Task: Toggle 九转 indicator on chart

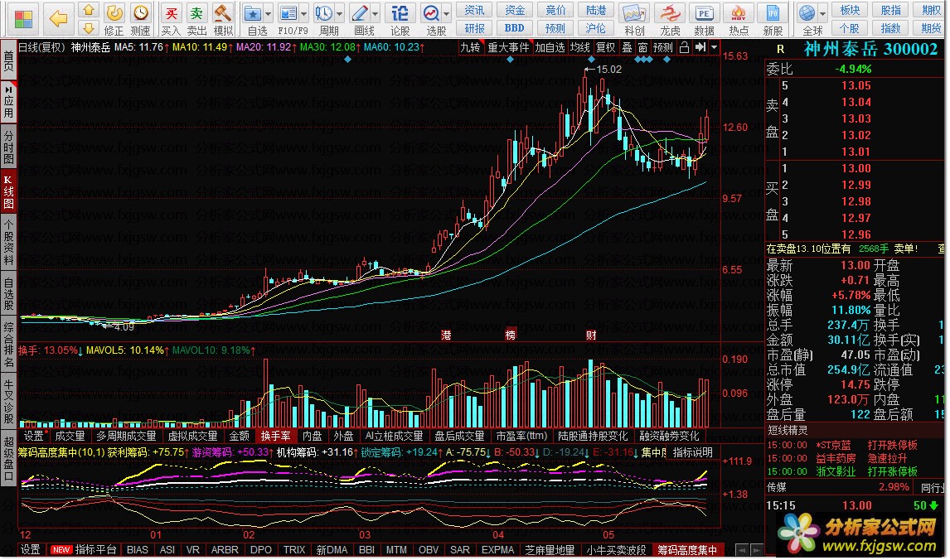Action: pos(470,47)
